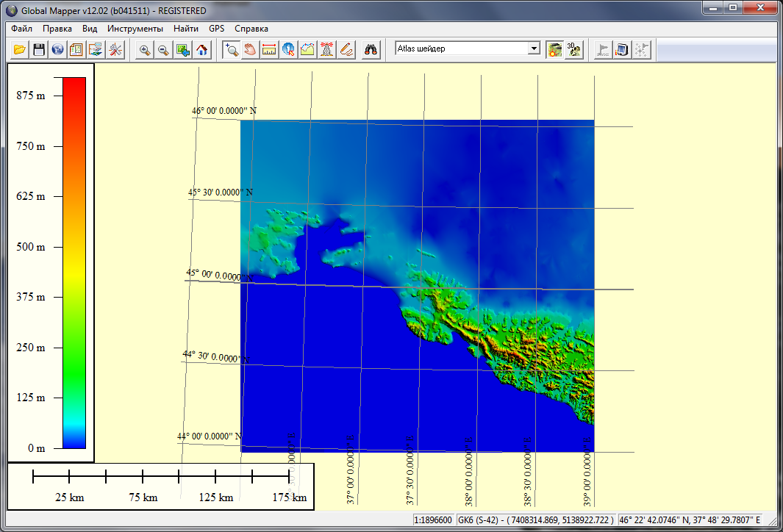This screenshot has height=532, width=783.
Task: Select the Measure ruler tool
Action: (270, 50)
